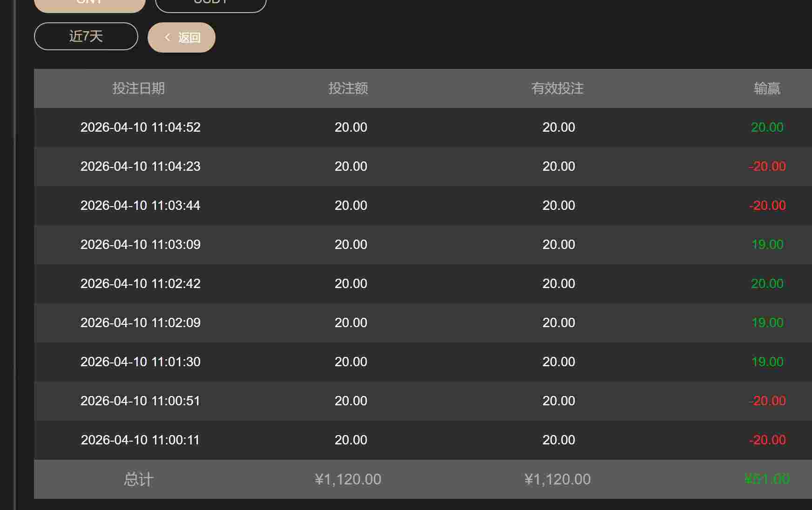This screenshot has height=510, width=812.
Task: Click the back chevron icon on 返回
Action: pyautogui.click(x=168, y=37)
